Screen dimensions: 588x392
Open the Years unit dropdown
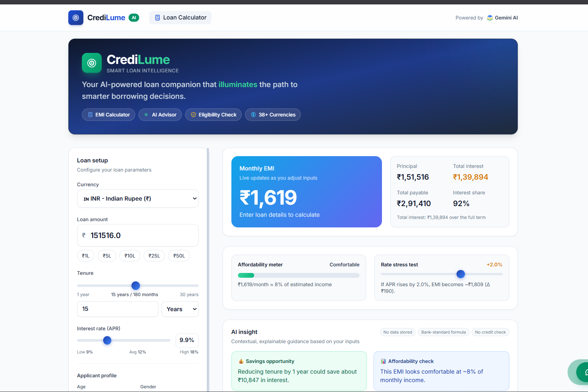point(180,309)
